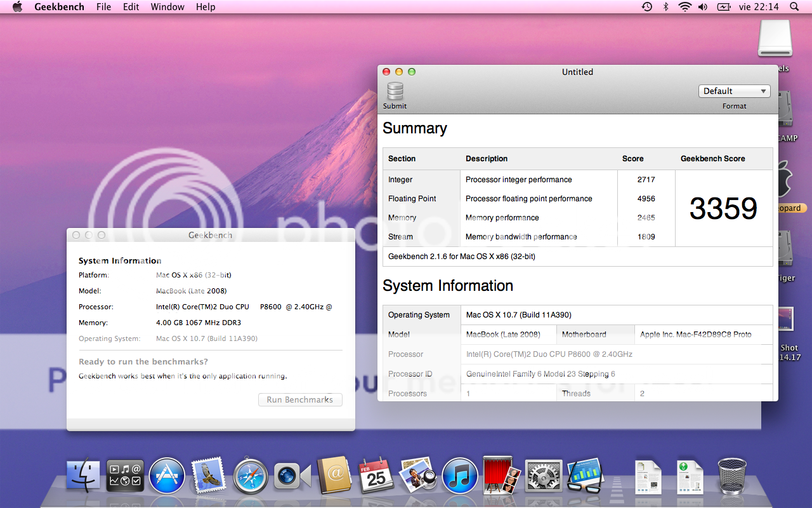Open Dashboard from the Dock
812x508 pixels.
coord(125,476)
